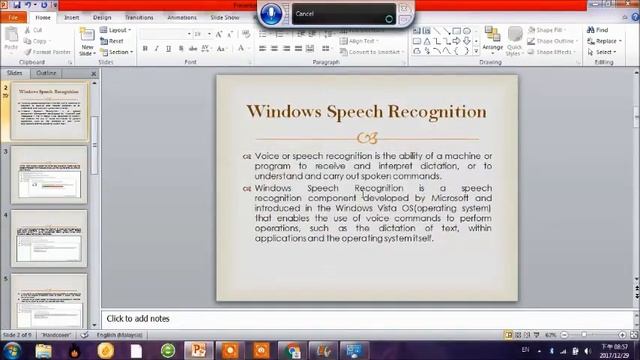The image size is (640, 360).
Task: Open the Align Text dropdown
Action: click(x=360, y=41)
